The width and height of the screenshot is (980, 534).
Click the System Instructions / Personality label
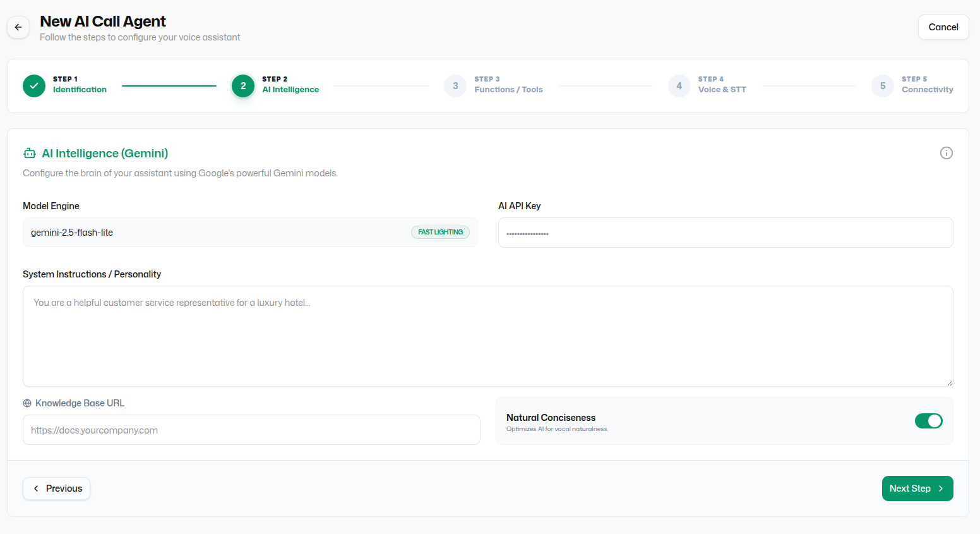coord(92,274)
